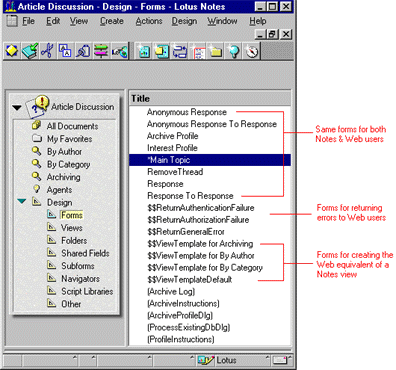Select the By Author view

click(64, 152)
